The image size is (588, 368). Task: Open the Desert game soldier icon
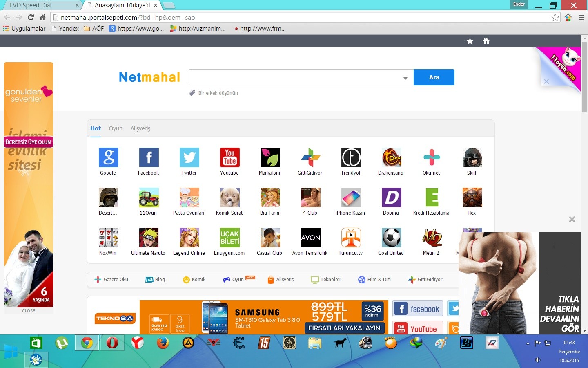108,197
